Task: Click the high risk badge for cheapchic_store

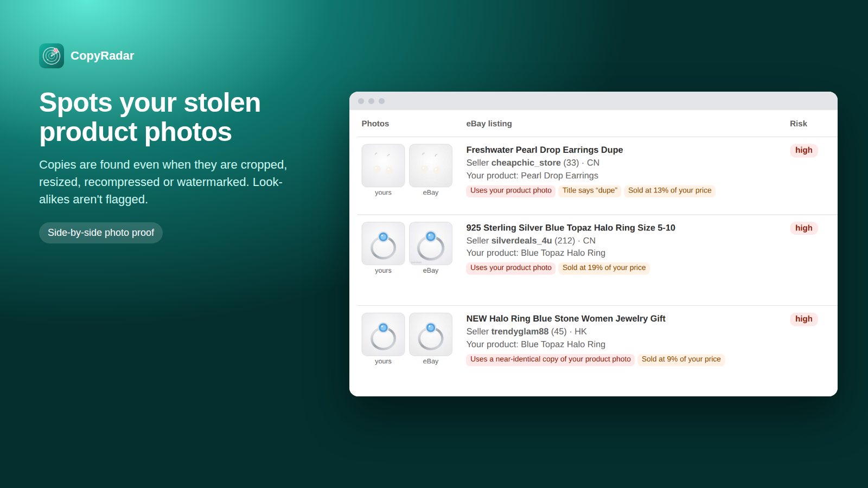Action: [804, 150]
